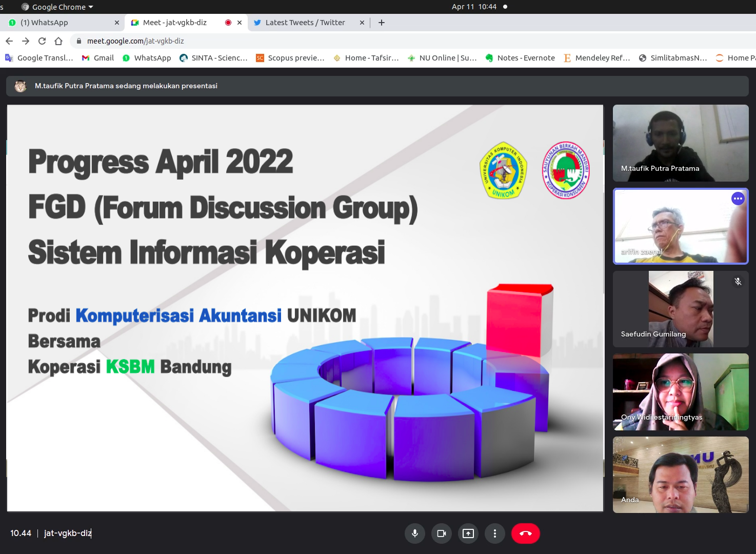Click muted microphone icon on Saefudin Gumilang tile
Screen dimensions: 756x554
(738, 282)
